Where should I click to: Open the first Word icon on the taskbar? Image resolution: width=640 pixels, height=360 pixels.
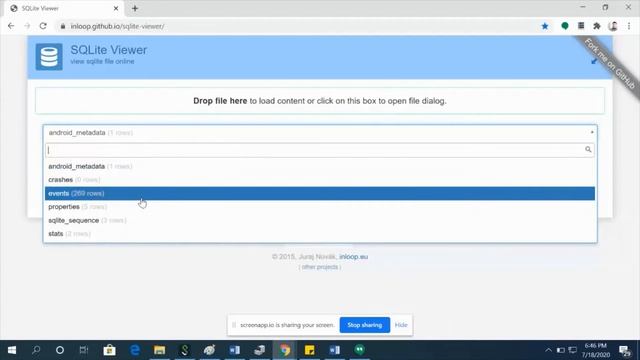tap(235, 350)
